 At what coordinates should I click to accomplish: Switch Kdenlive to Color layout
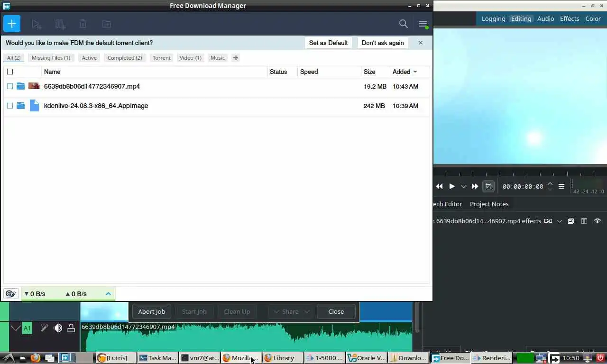[593, 18]
